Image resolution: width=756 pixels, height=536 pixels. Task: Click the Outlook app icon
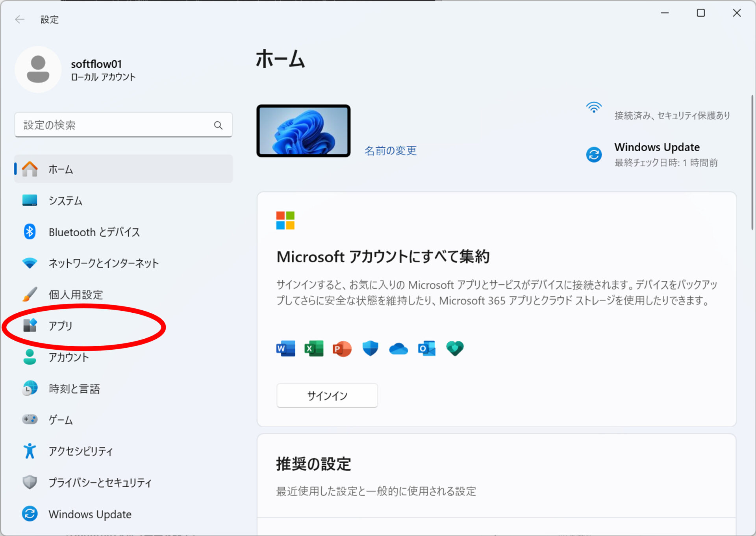click(x=427, y=349)
